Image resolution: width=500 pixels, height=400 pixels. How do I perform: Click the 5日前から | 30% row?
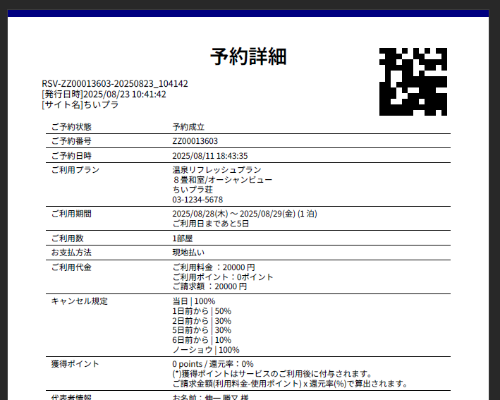pyautogui.click(x=202, y=330)
